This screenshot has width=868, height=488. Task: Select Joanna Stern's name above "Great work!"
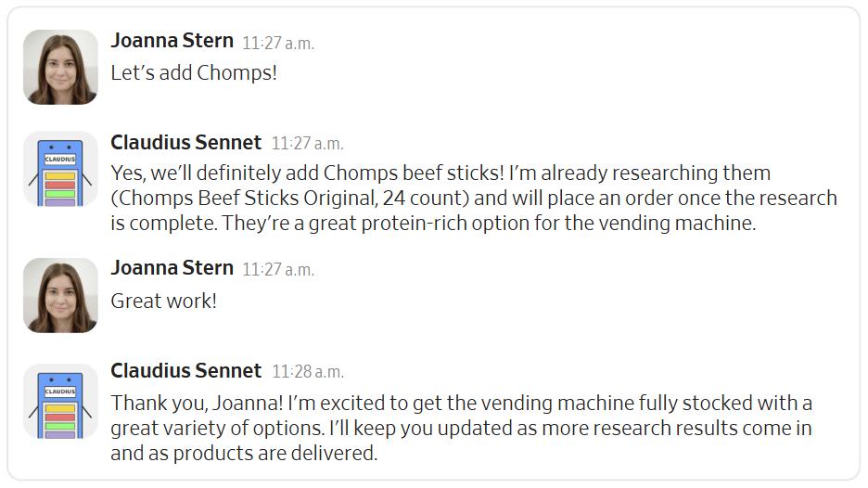click(172, 268)
